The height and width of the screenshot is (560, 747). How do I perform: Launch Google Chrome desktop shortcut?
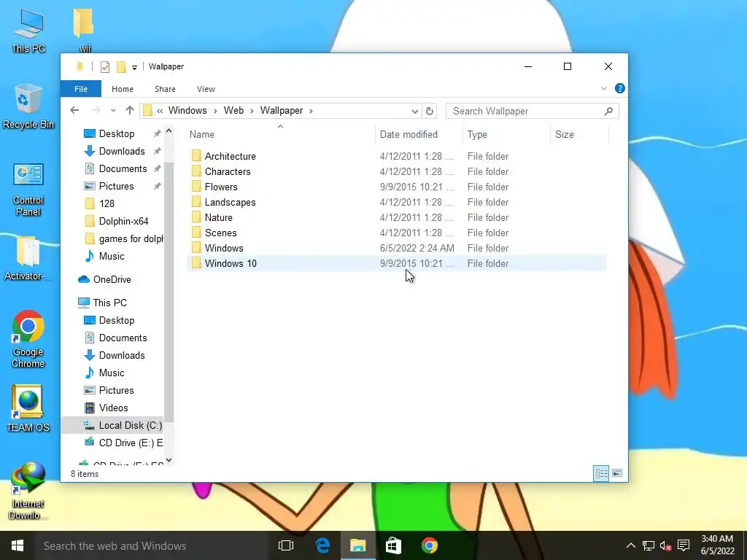[28, 339]
